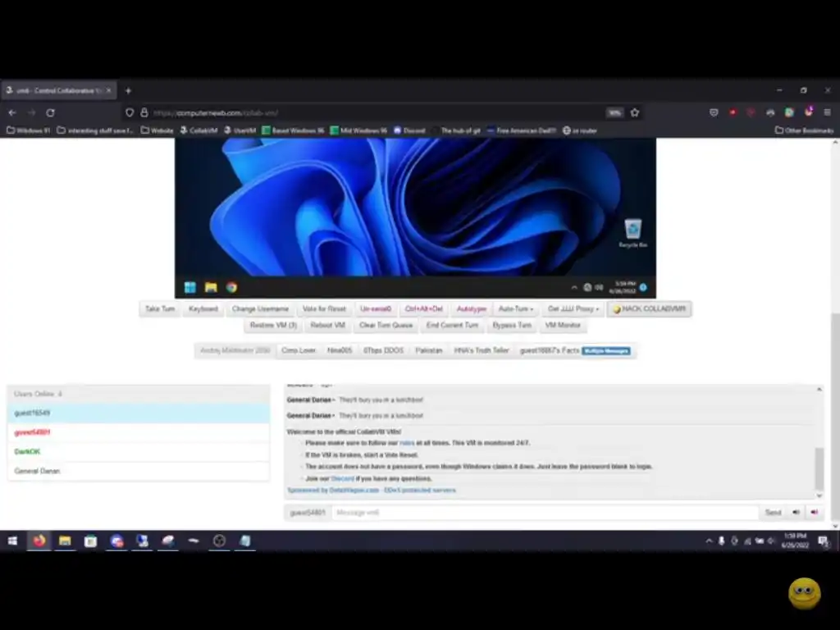Click Clear Turn Queue
The image size is (840, 630).
(x=386, y=325)
